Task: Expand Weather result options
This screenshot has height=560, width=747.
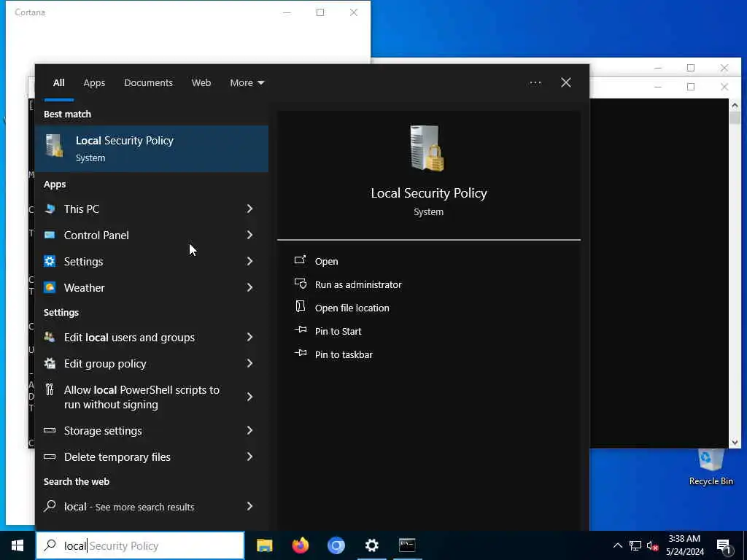Action: (x=249, y=287)
